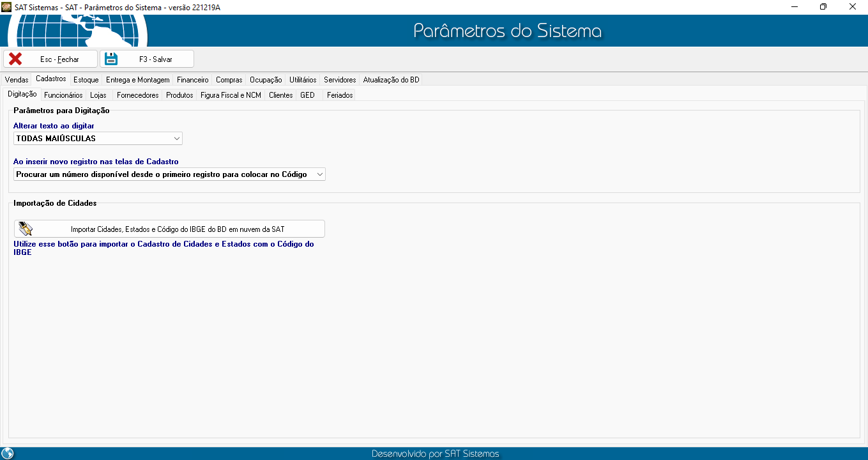Switch to Atualização do BD tab

(x=391, y=80)
